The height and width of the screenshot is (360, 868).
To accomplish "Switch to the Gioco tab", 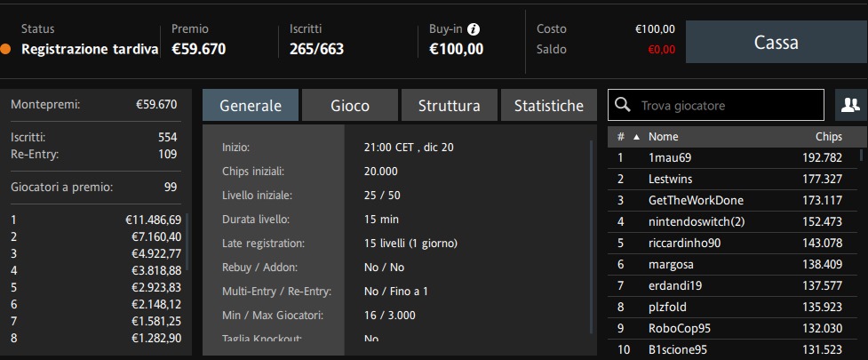I will point(350,105).
